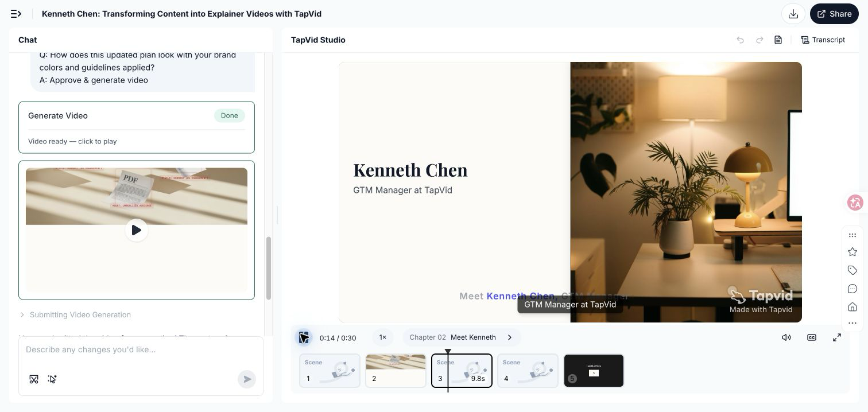Click the Share button
The width and height of the screenshot is (868, 412).
coord(834,14)
